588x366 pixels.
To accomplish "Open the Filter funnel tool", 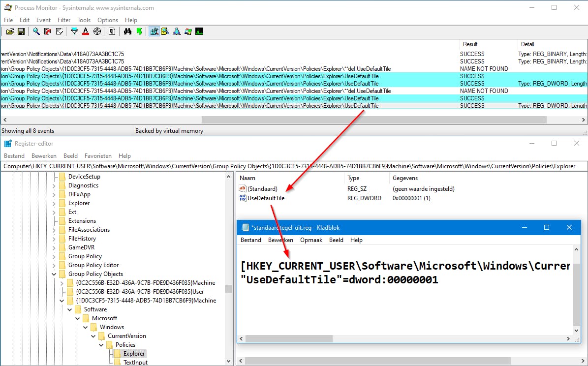I will (x=74, y=32).
